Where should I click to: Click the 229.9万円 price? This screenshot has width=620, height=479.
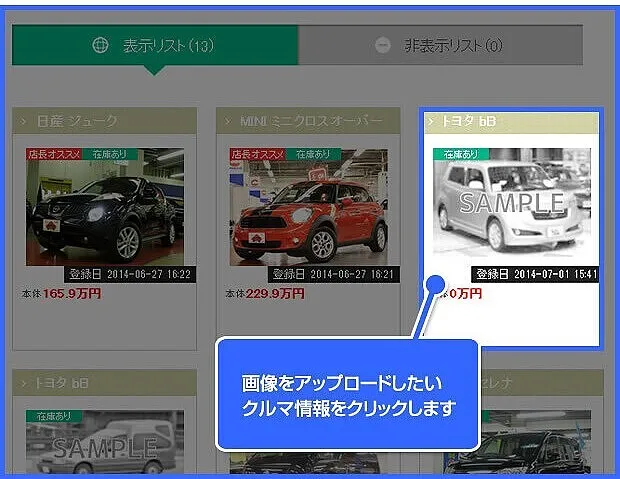(x=275, y=293)
